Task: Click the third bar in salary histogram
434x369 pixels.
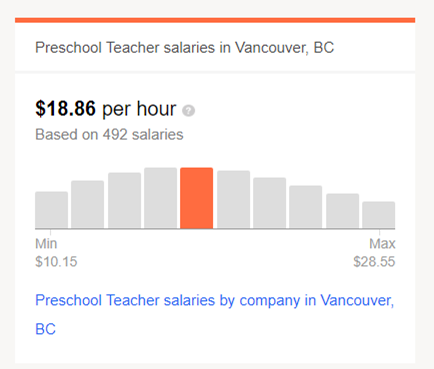Action: click(124, 200)
